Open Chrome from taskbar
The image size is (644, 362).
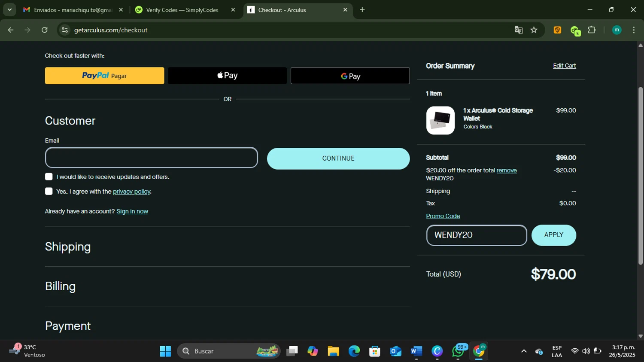click(x=479, y=351)
